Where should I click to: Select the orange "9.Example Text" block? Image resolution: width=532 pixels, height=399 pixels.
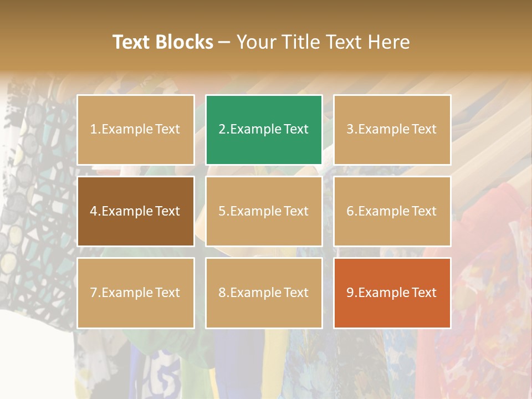point(392,293)
